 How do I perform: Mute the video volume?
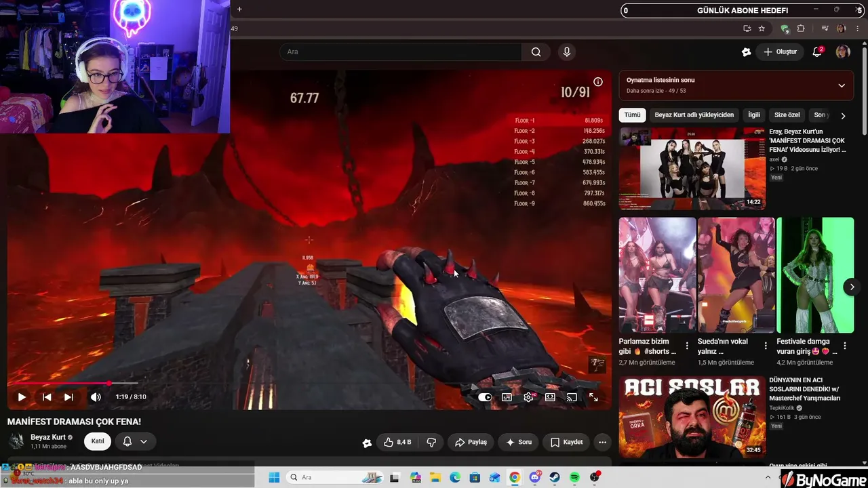pos(96,397)
